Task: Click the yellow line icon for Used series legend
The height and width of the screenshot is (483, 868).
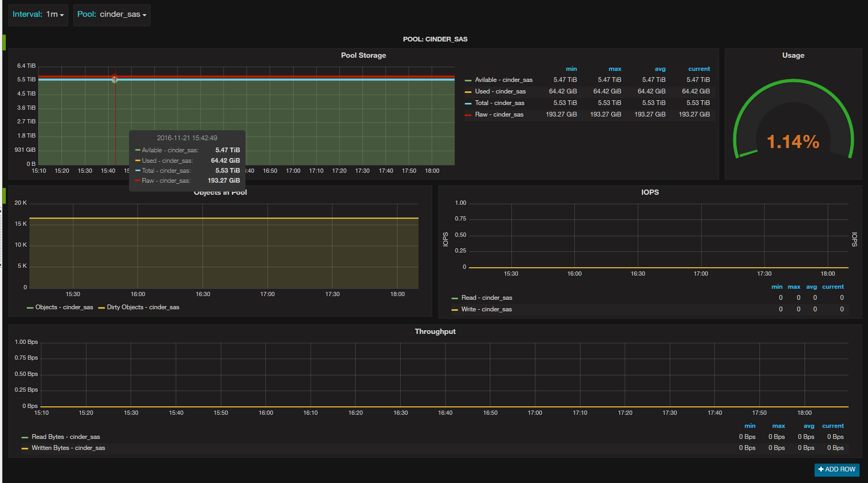Action: click(x=468, y=92)
